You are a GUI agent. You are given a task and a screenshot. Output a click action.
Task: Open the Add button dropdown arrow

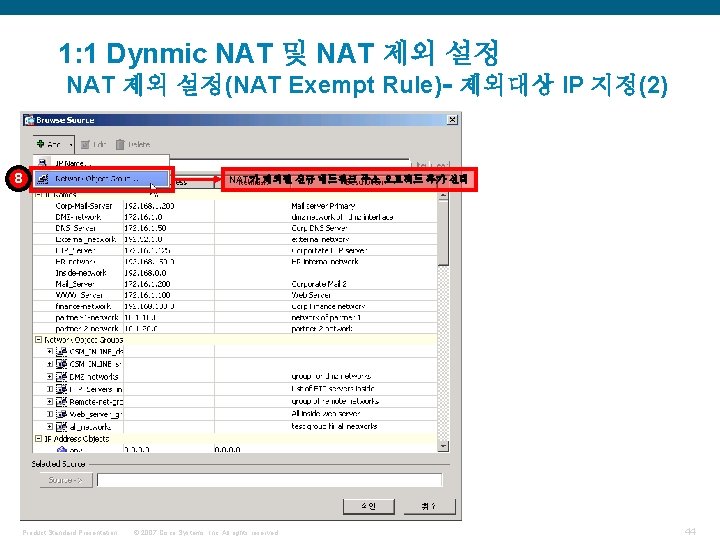pos(71,145)
